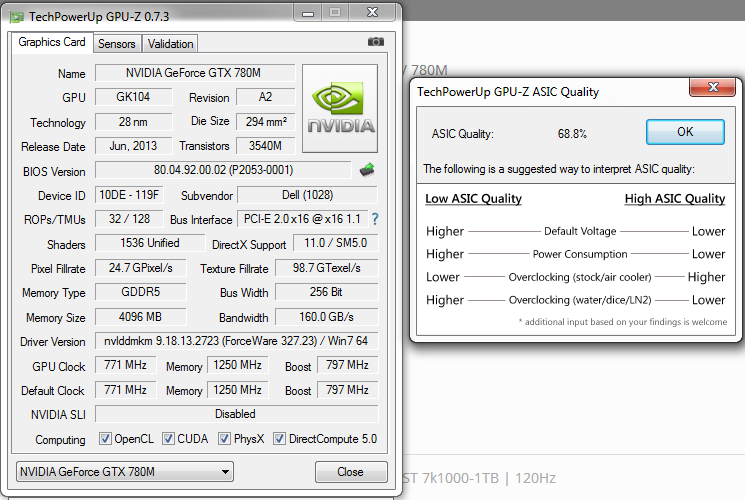
Task: Click the Computing label
Action: point(60,440)
